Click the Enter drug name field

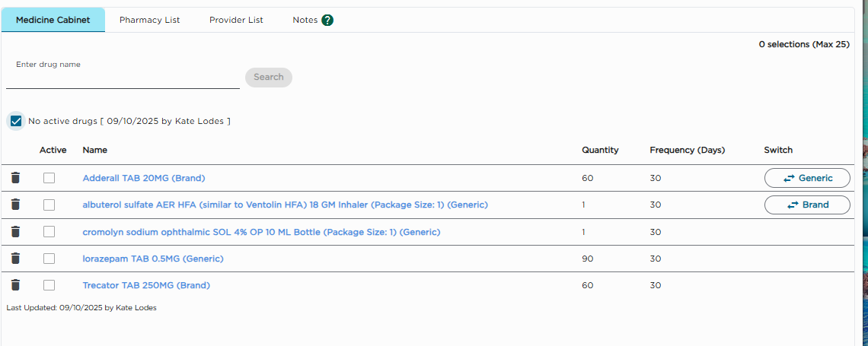click(123, 79)
